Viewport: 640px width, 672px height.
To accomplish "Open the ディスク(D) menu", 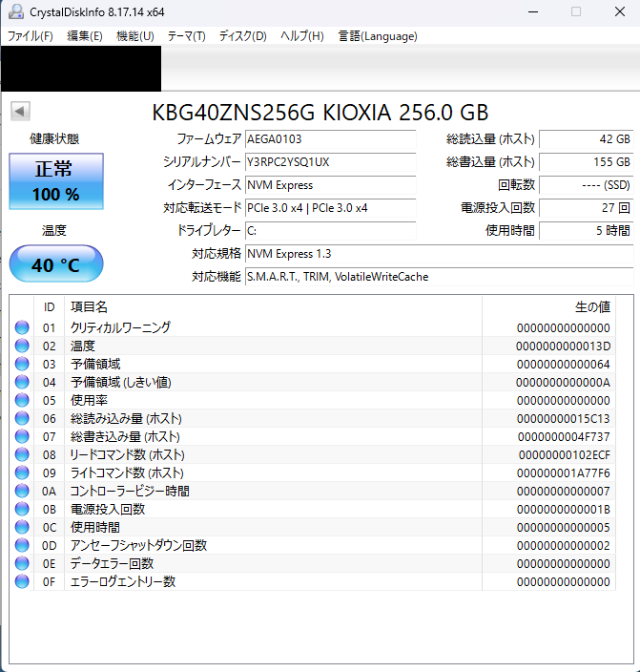I will (x=243, y=36).
